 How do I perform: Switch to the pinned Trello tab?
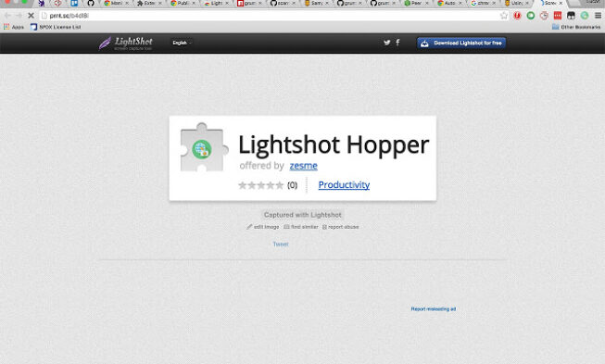[x=74, y=3]
